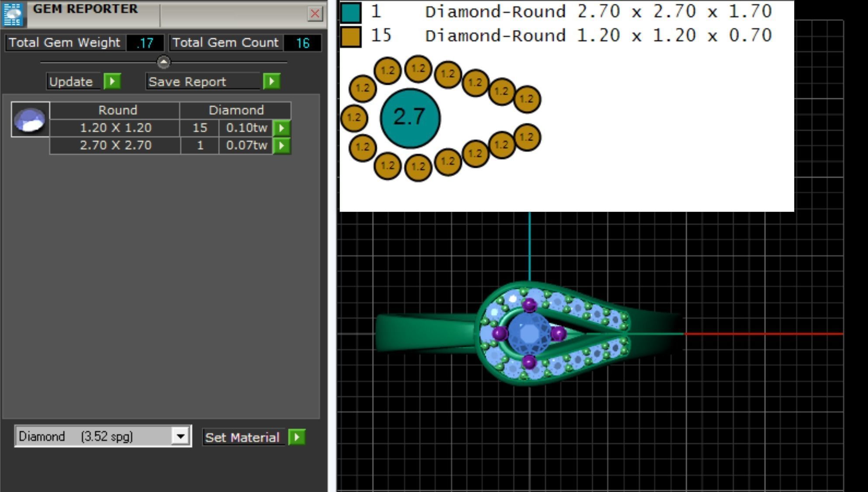Click the slider handle below gem totals
This screenshot has height=492, width=868.
click(164, 62)
